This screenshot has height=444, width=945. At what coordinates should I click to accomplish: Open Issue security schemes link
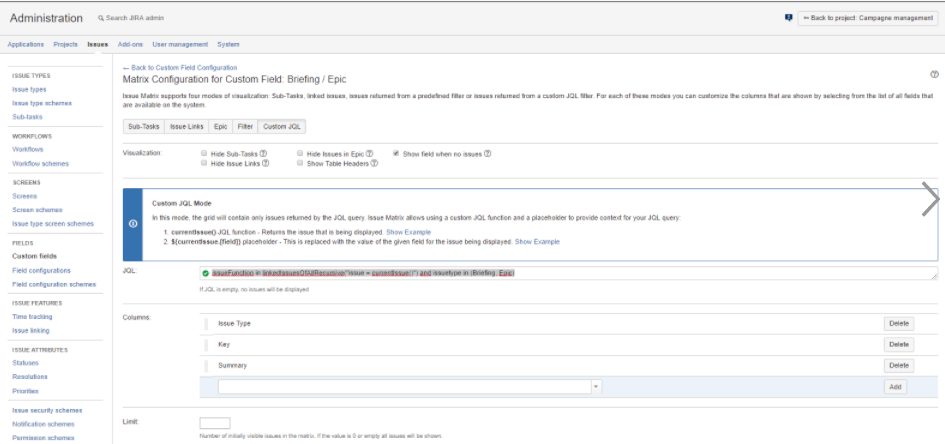47,411
